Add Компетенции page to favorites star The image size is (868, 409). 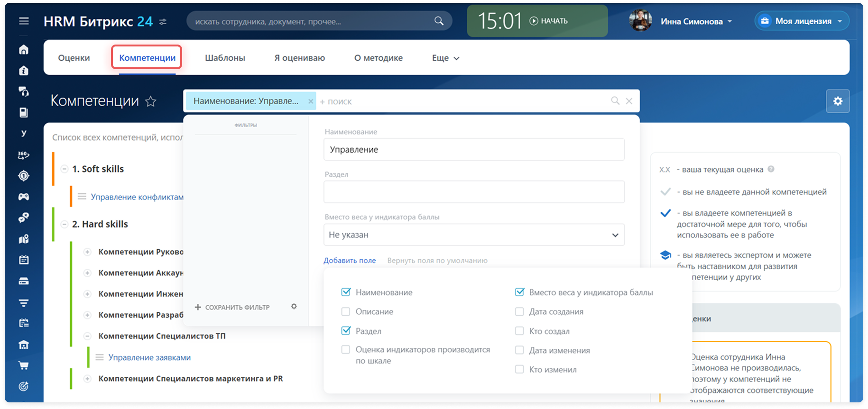151,101
